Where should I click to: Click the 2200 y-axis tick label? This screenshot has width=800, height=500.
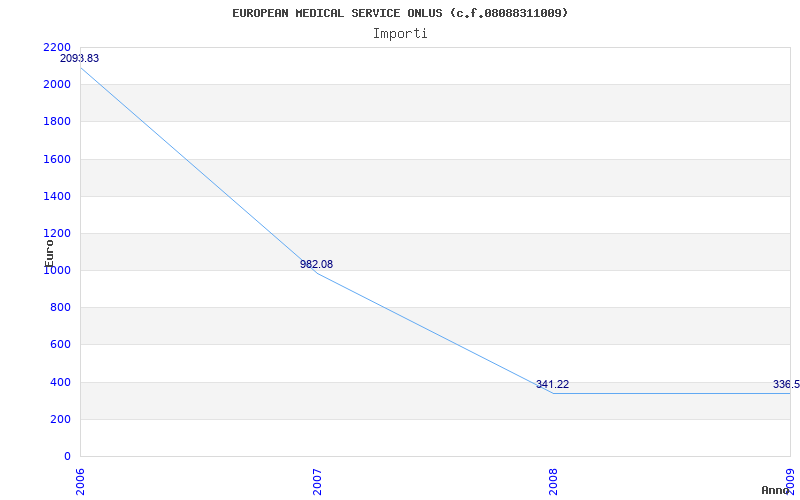[57, 47]
